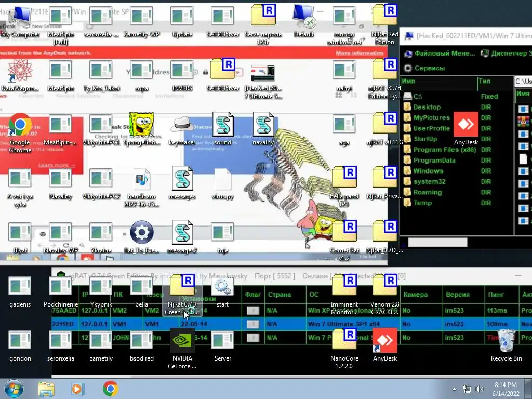This screenshot has height=399, width=532.
Task: Click Learn more link in red AnyDesk card
Action: point(56,165)
